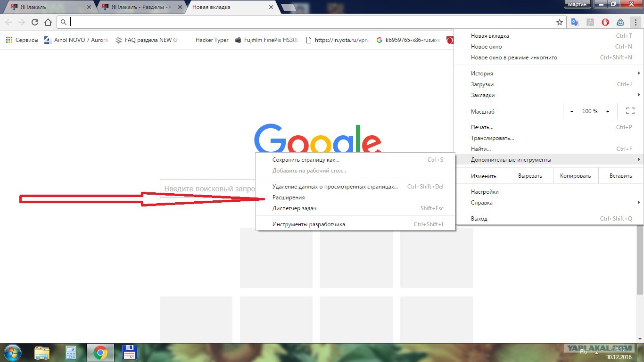The width and height of the screenshot is (644, 362).
Task: Expand Дополнительные инструменты submenu
Action: point(549,160)
